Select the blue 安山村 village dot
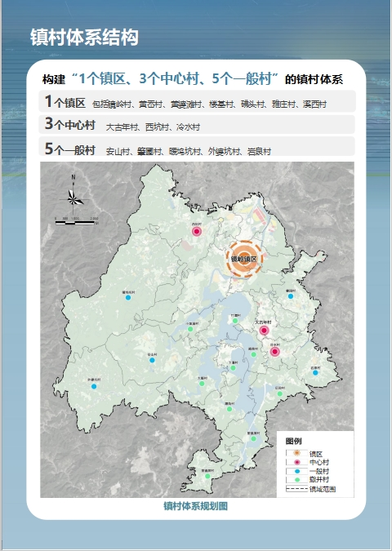 152,360
